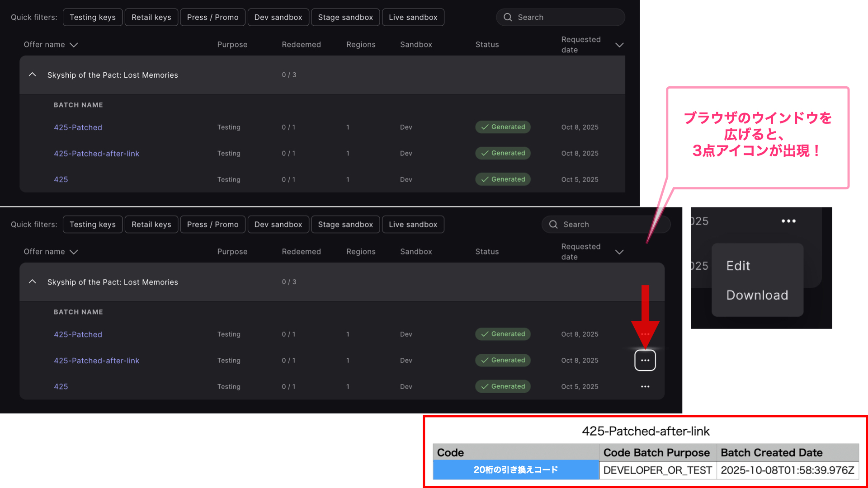Click three-dot icon in the zoomed menu preview
The height and width of the screenshot is (488, 868).
788,221
